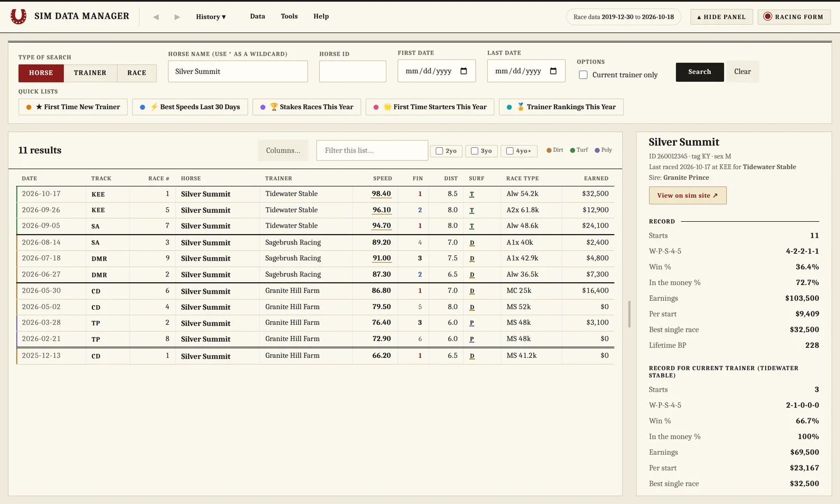This screenshot has height=504, width=840.
Task: Click the dirt surface icon for 2026-08-14
Action: (x=472, y=243)
